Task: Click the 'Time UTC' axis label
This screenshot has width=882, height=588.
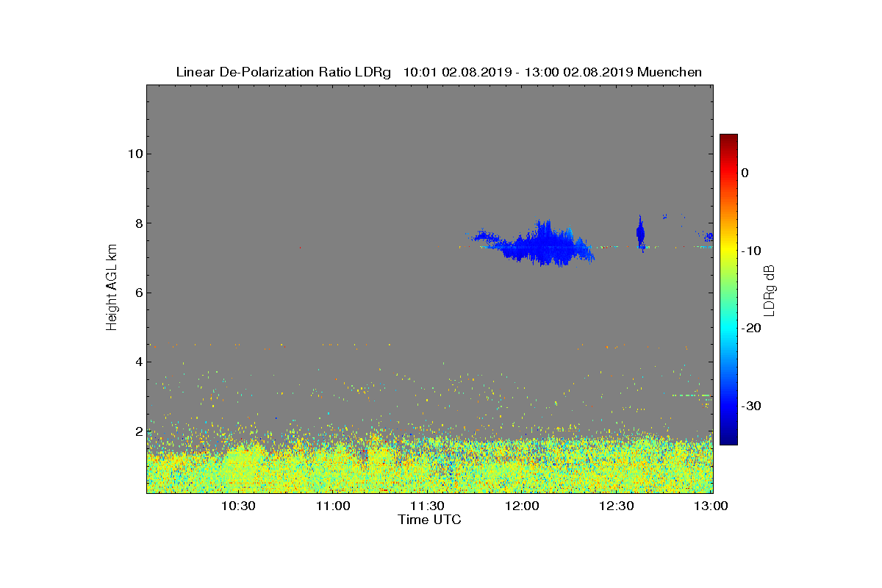Action: pos(430,520)
